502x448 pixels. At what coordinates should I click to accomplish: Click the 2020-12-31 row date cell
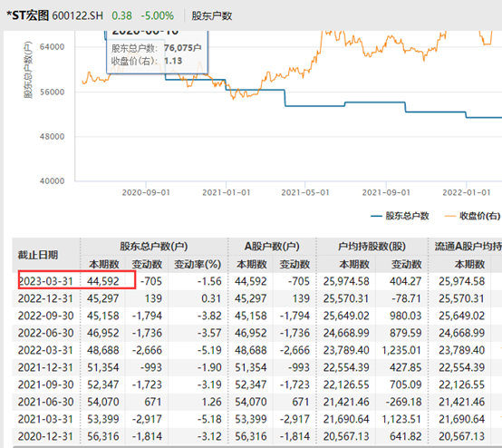coord(46,436)
